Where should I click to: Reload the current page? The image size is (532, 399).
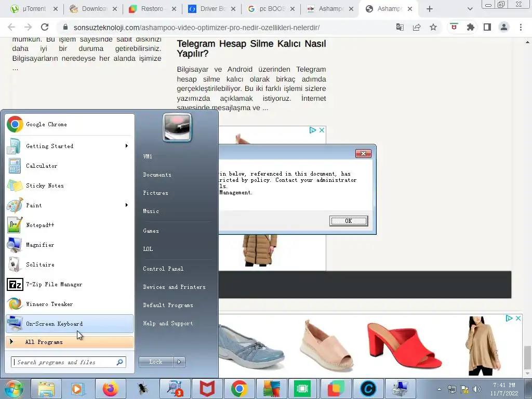[45, 27]
